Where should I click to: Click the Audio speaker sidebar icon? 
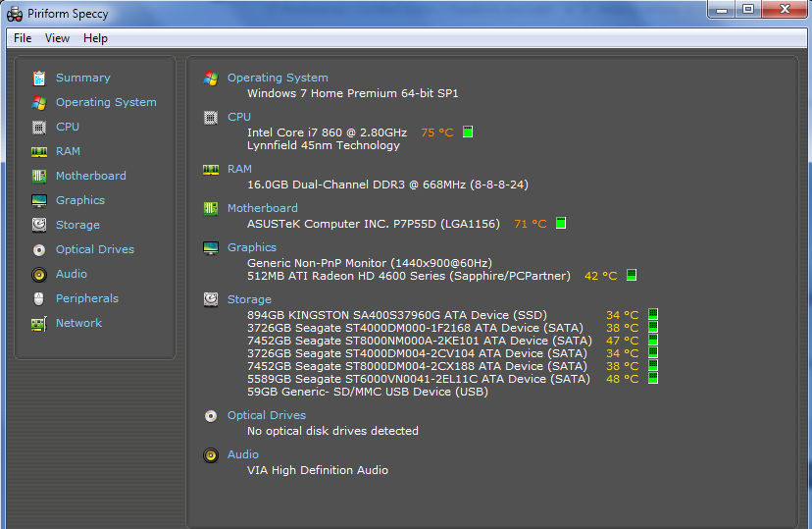pos(39,274)
